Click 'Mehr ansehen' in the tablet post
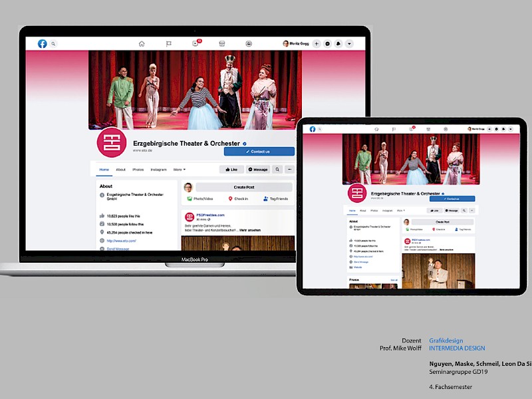 coord(446,250)
